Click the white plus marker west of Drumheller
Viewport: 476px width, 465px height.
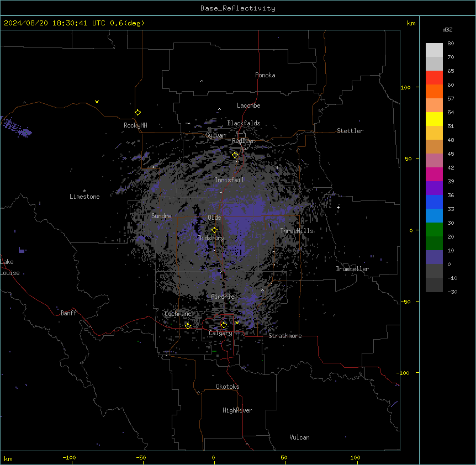[x=338, y=207]
